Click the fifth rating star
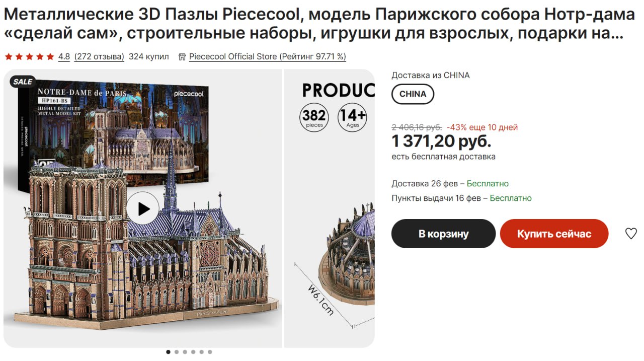644x361 pixels. 50,57
